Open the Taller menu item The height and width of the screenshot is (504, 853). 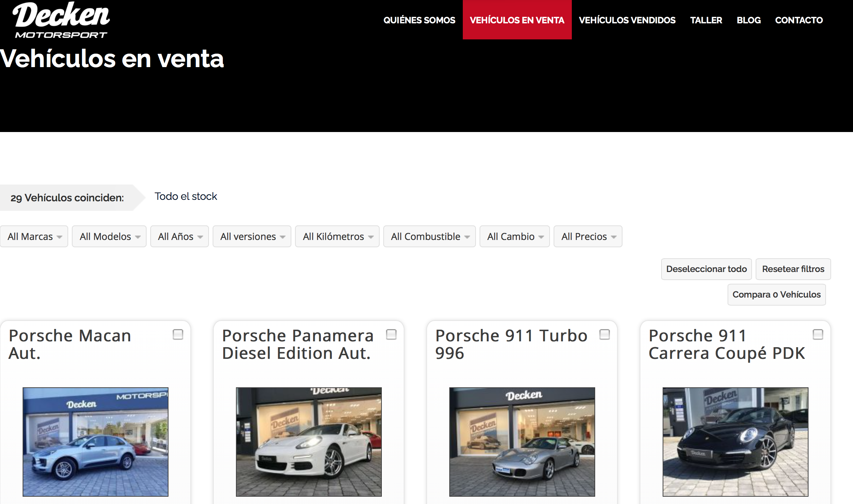pyautogui.click(x=706, y=20)
